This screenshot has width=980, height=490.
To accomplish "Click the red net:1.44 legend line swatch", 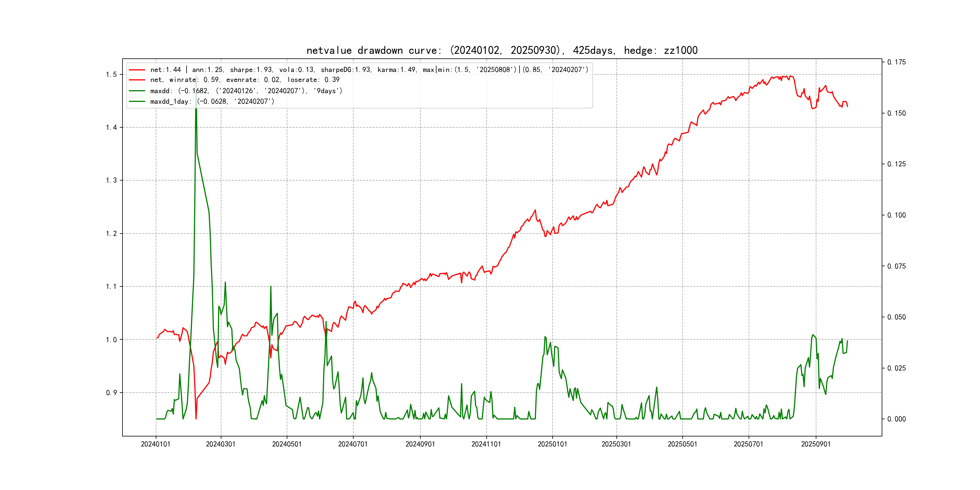I will (137, 70).
